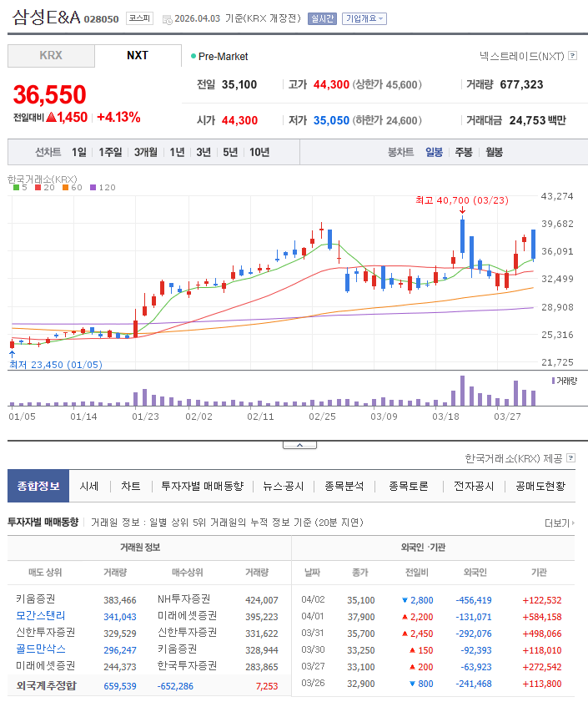
Task: Select 3년 line chart period
Action: click(204, 152)
